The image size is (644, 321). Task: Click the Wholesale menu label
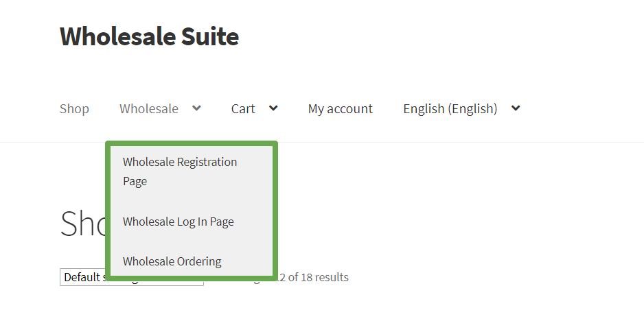(x=149, y=109)
